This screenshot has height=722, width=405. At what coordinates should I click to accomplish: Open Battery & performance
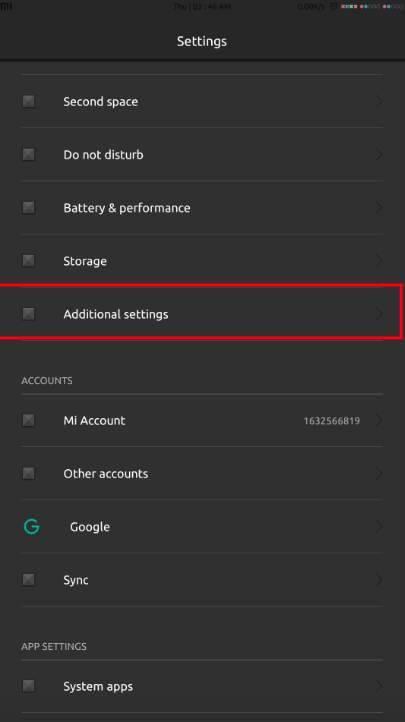pyautogui.click(x=202, y=208)
